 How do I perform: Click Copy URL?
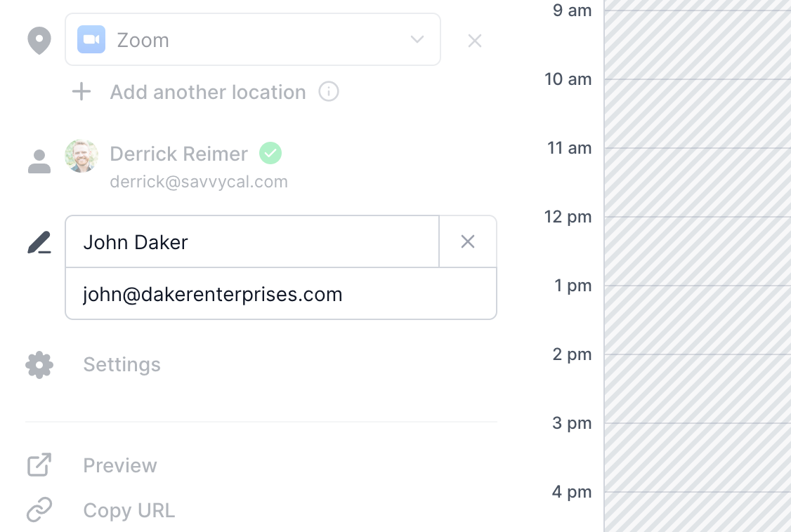point(129,510)
